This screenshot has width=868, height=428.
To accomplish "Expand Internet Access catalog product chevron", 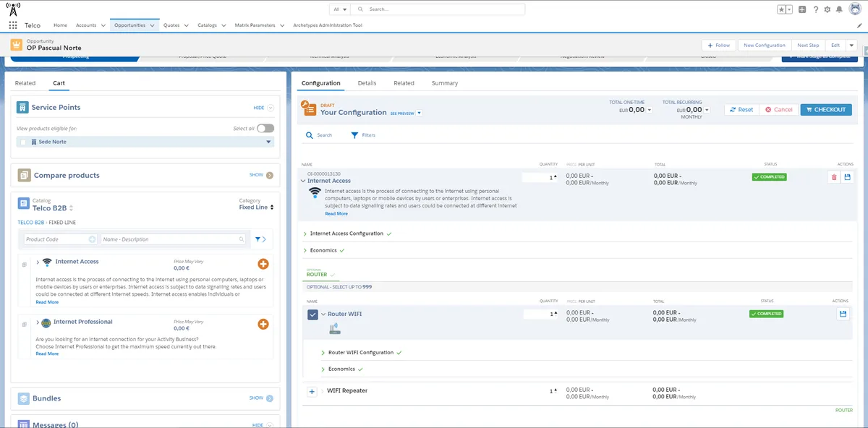I will (38, 262).
